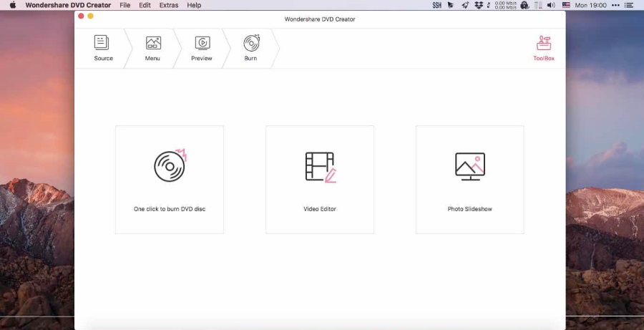Open the Extras menu

tap(169, 5)
